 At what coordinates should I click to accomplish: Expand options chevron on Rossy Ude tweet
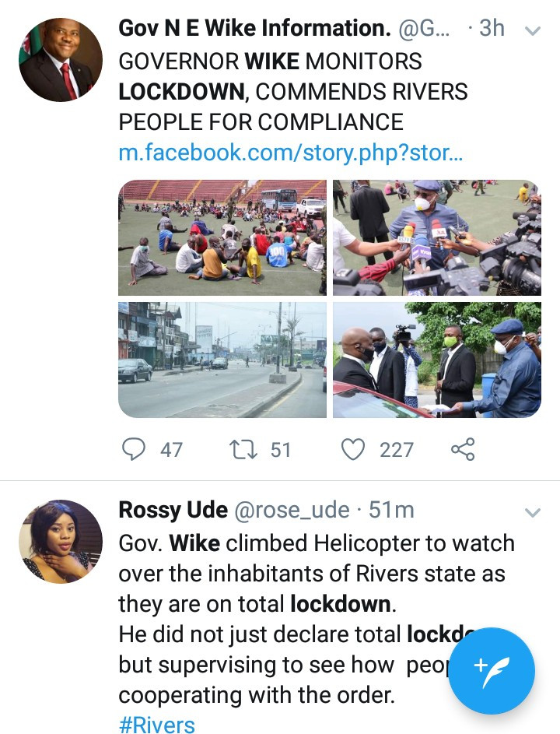point(533,512)
